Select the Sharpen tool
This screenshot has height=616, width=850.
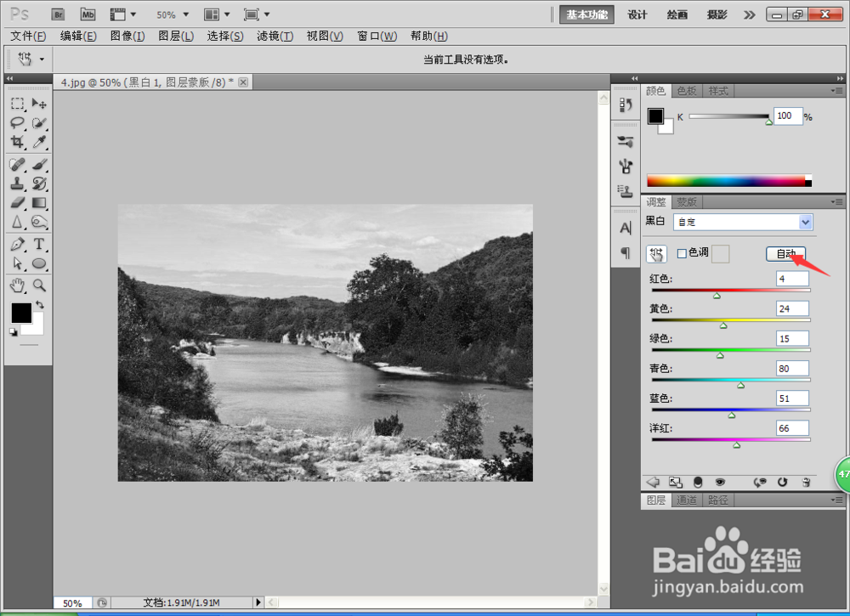[17, 222]
